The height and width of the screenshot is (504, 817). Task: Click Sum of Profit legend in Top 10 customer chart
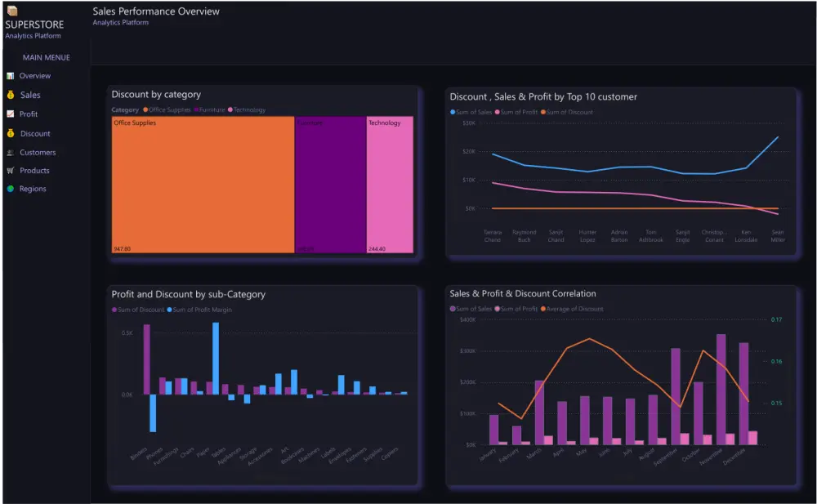coord(516,112)
